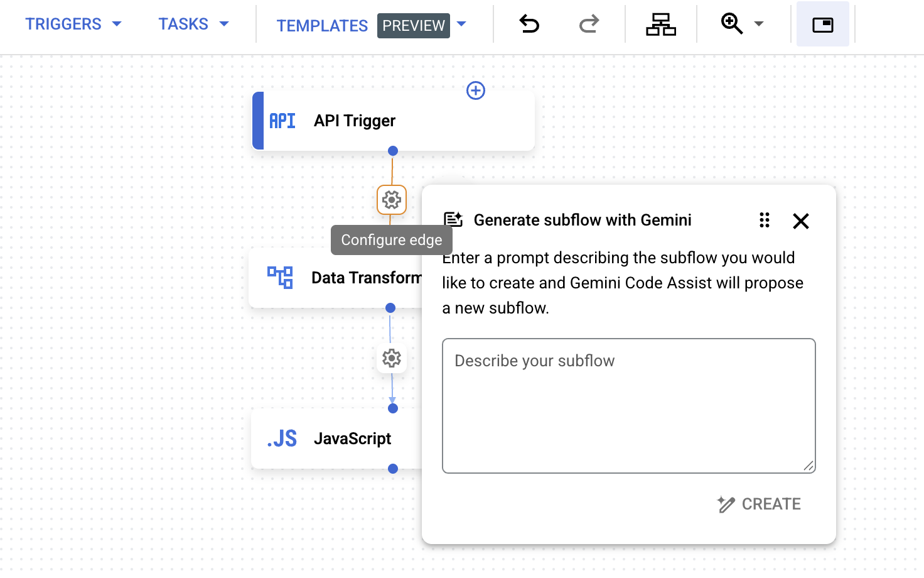Image resolution: width=924 pixels, height=578 pixels.
Task: Close the Generate subflow with Gemini dialog
Action: pyautogui.click(x=801, y=221)
